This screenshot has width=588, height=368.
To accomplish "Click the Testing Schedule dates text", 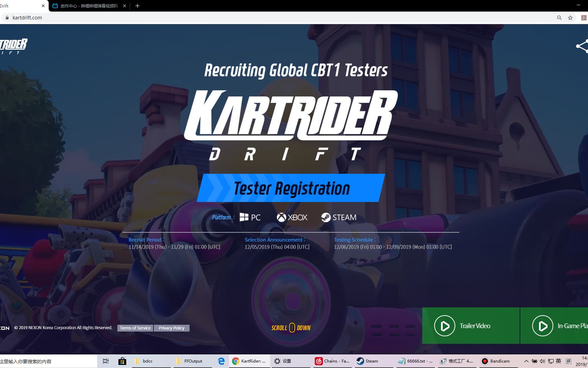I will 393,247.
